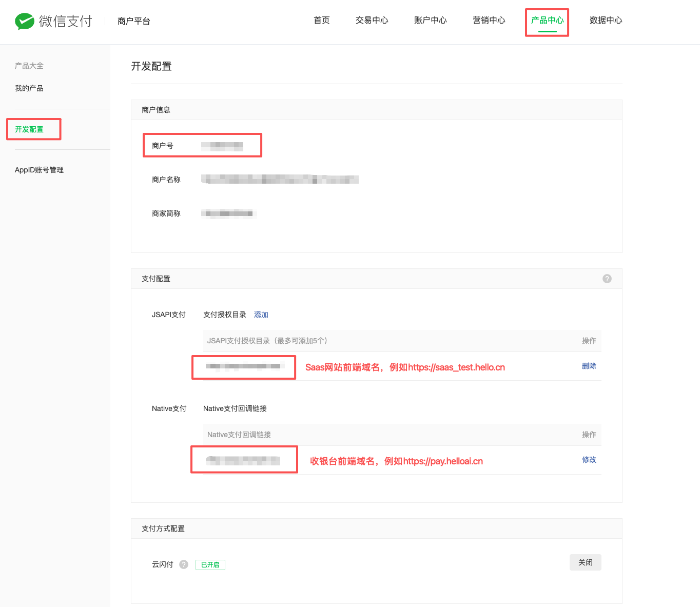Click JSAPI支付授权目录 table header text

coord(267,341)
